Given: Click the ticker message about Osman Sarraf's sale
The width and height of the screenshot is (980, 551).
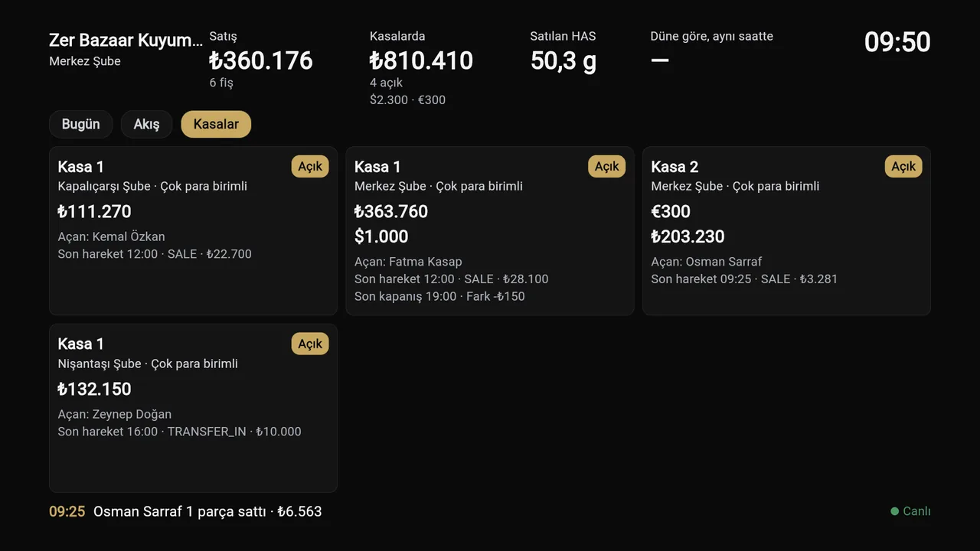Looking at the screenshot, I should tap(207, 511).
